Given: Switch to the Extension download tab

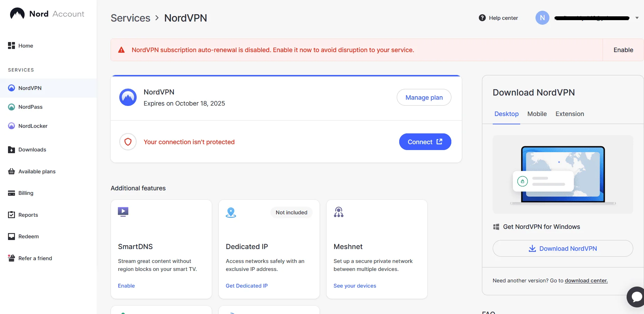Looking at the screenshot, I should click(x=570, y=114).
